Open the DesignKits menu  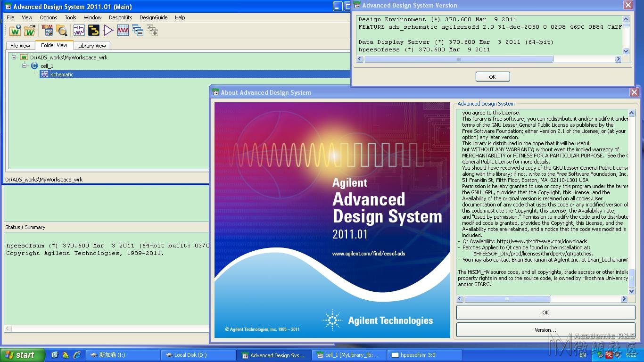[121, 17]
